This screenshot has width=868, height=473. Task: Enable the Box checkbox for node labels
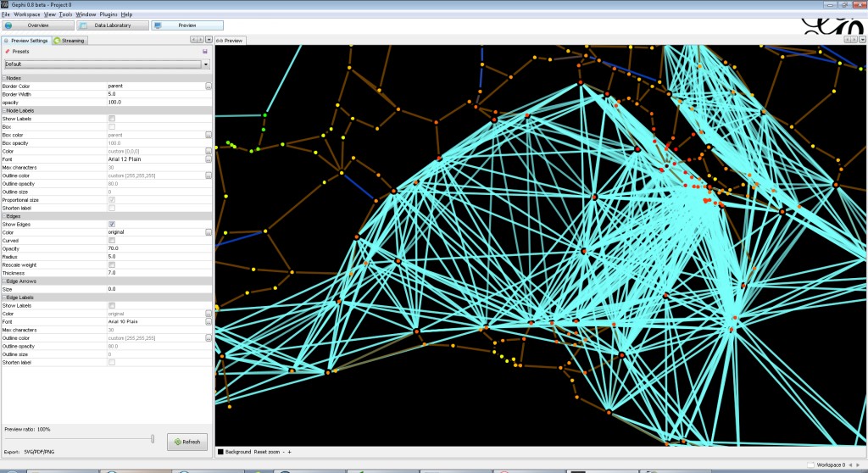click(112, 127)
